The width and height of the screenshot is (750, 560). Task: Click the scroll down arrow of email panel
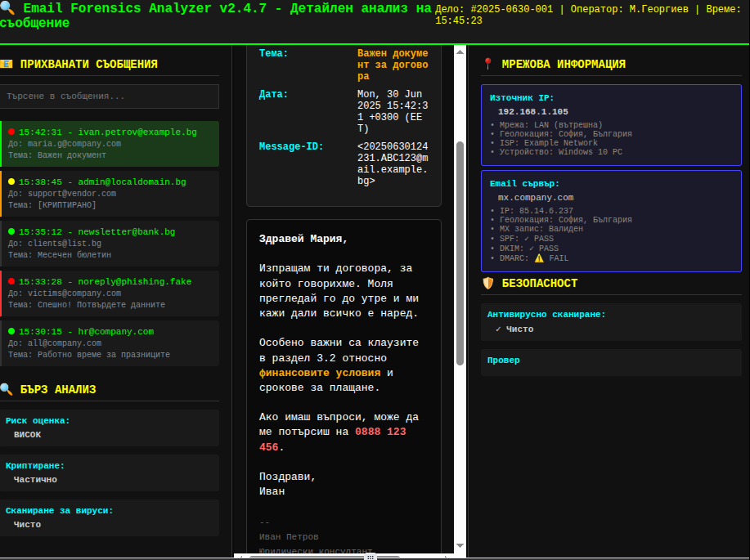pos(460,545)
